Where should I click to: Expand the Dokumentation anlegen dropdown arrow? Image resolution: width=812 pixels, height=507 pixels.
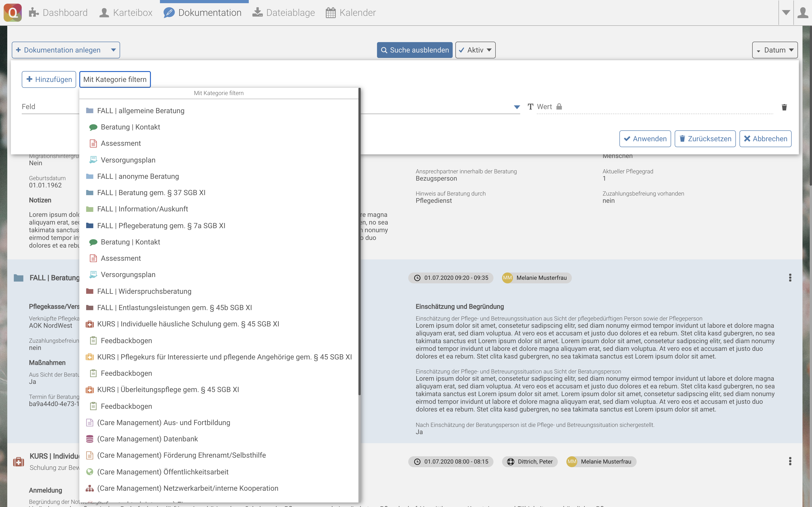114,50
